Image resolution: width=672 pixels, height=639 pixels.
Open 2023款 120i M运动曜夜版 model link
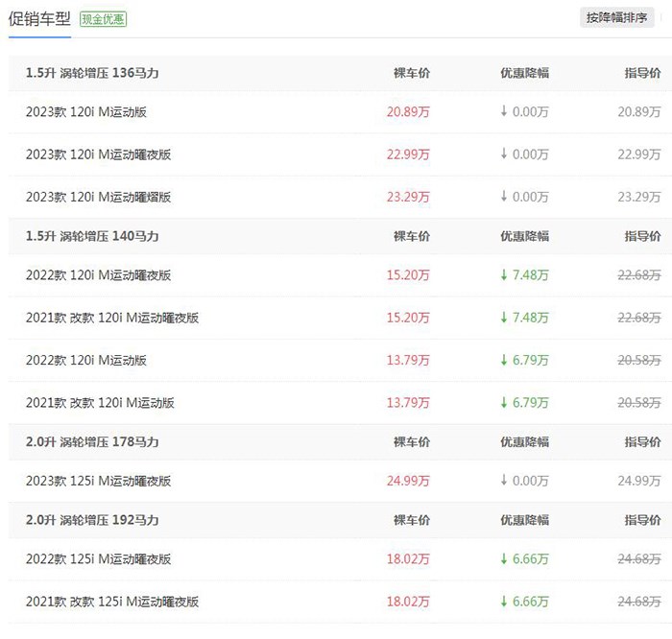(98, 154)
